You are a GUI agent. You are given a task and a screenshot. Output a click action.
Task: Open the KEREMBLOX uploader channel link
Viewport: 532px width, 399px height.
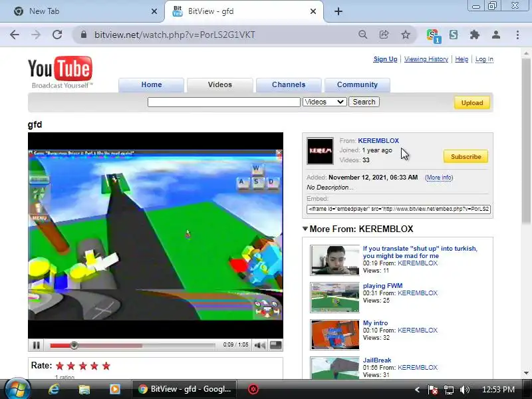click(x=378, y=140)
